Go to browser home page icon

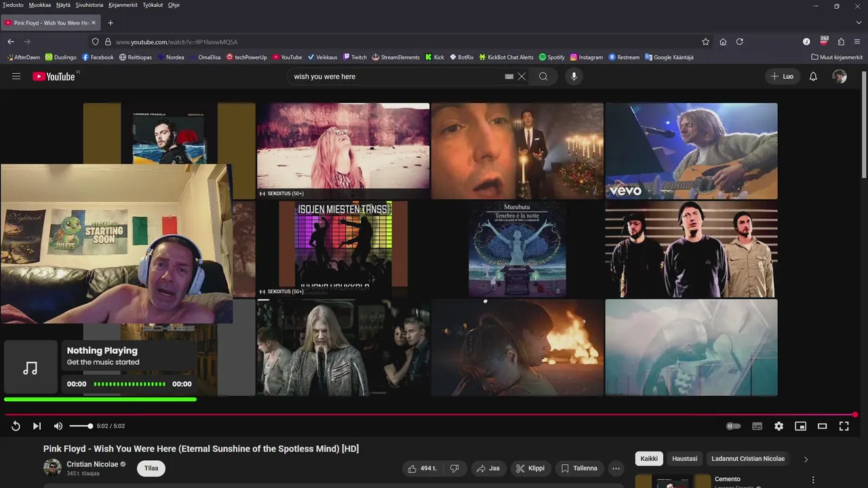coord(723,41)
